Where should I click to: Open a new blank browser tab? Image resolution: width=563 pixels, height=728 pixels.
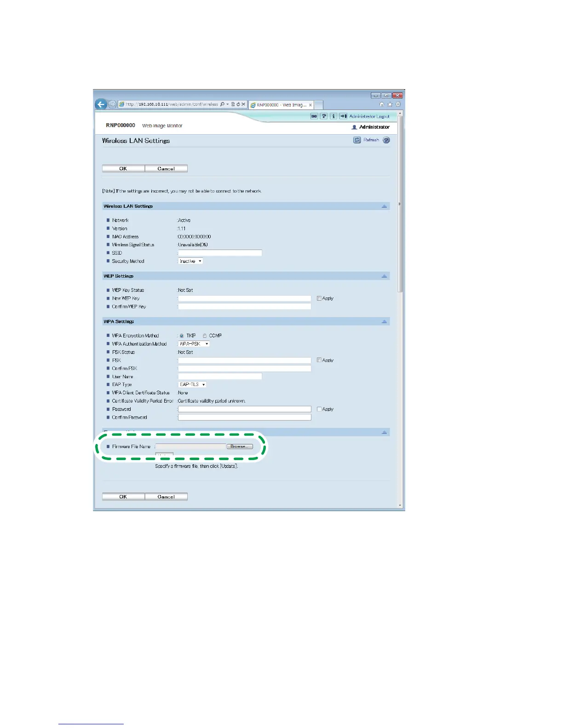click(319, 105)
